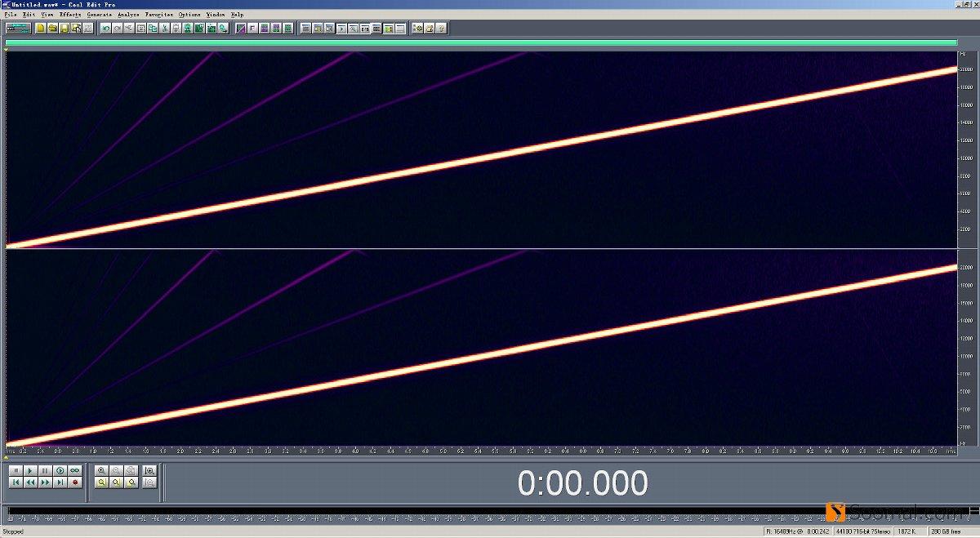Toggle the spectral view toolbar icon

(241, 28)
